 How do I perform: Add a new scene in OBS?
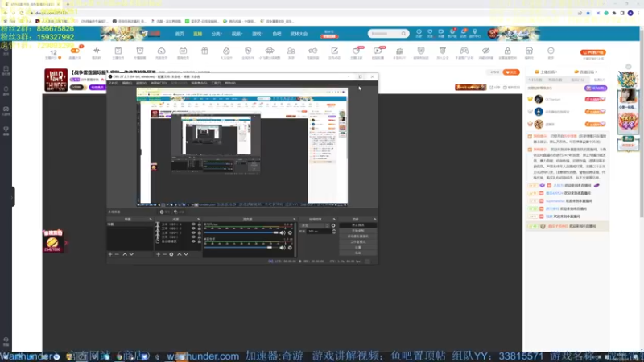pos(110,254)
